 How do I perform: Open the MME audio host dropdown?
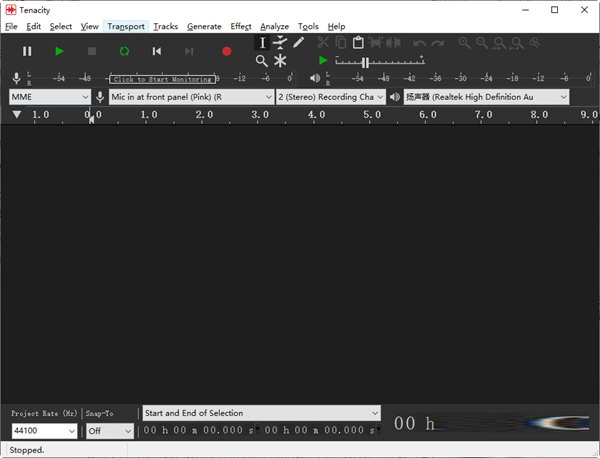50,97
